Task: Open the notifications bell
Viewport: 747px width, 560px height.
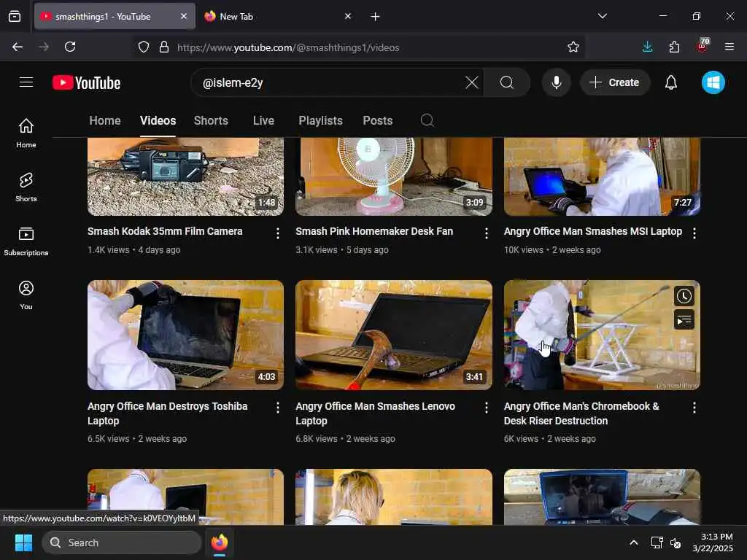Action: pyautogui.click(x=671, y=82)
